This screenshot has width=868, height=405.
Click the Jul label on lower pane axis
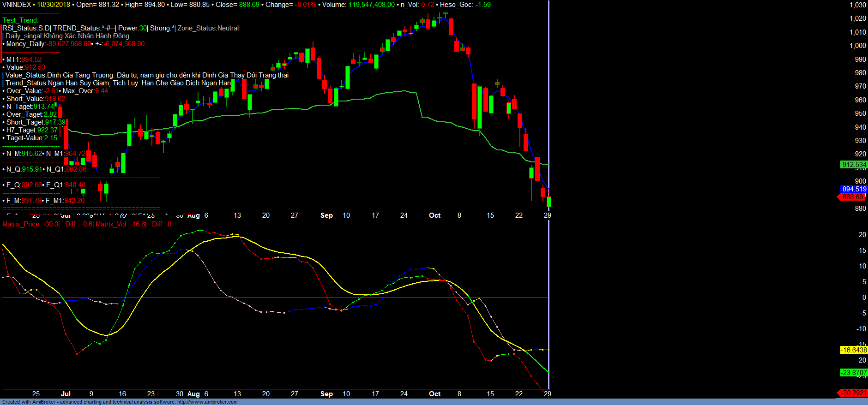pos(66,394)
